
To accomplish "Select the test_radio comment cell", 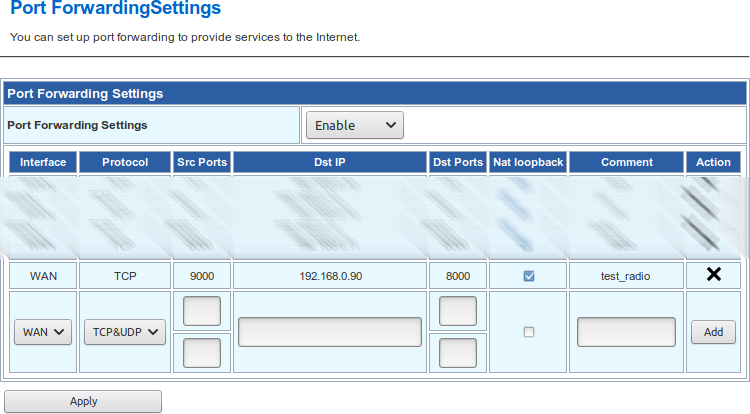I will (626, 276).
